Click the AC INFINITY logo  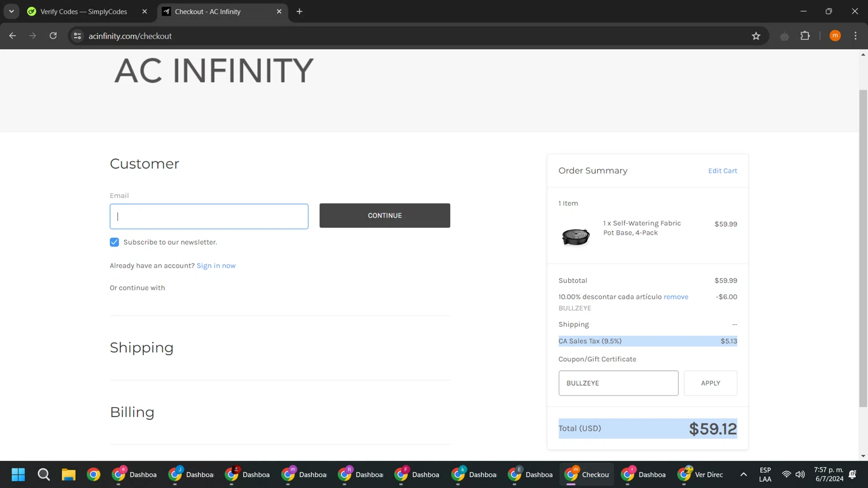tap(214, 71)
